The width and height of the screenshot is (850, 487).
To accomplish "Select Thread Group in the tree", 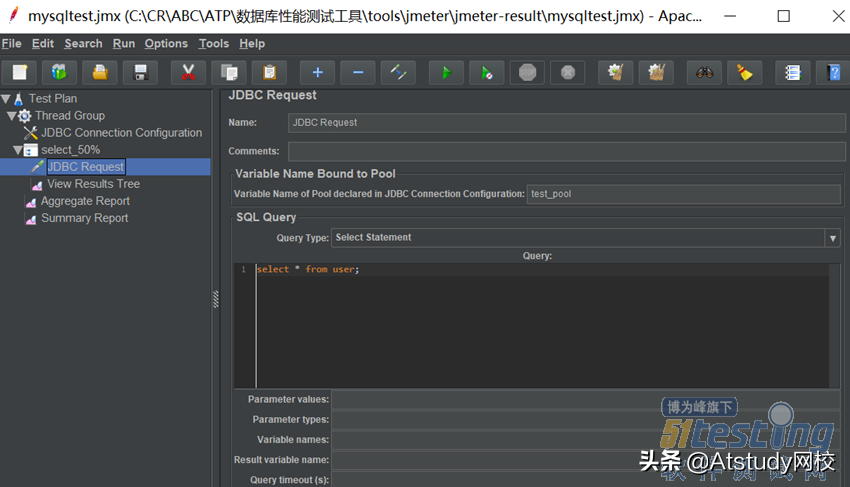I will 70,116.
